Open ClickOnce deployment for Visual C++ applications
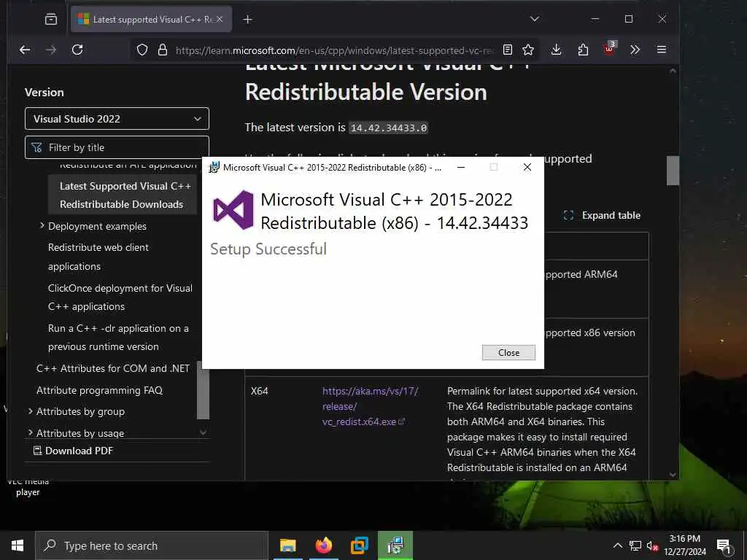The image size is (747, 560). click(120, 297)
